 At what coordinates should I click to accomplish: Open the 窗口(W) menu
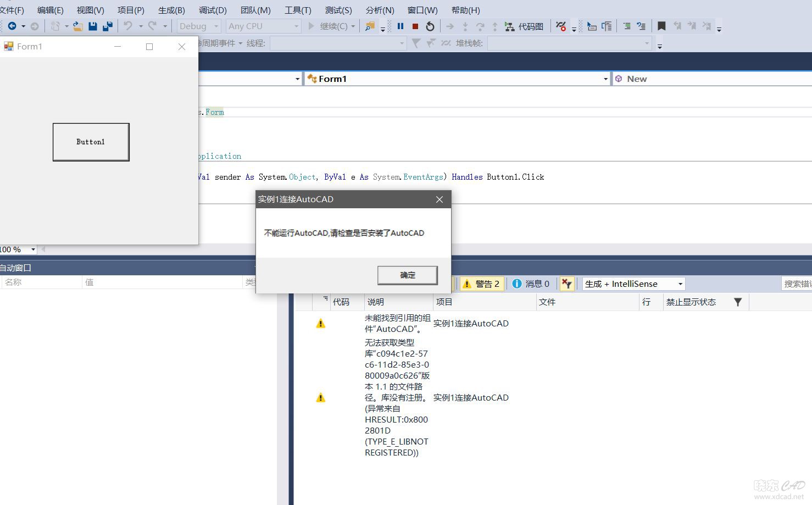tap(422, 10)
